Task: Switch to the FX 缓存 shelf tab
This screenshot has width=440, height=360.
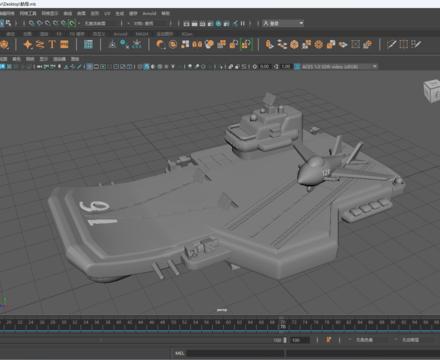Action: 77,34
